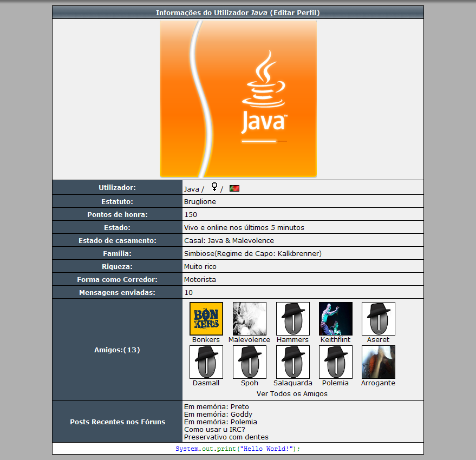Screen dimensions: 476x460
Task: Open the Hammers name link
Action: [292, 339]
